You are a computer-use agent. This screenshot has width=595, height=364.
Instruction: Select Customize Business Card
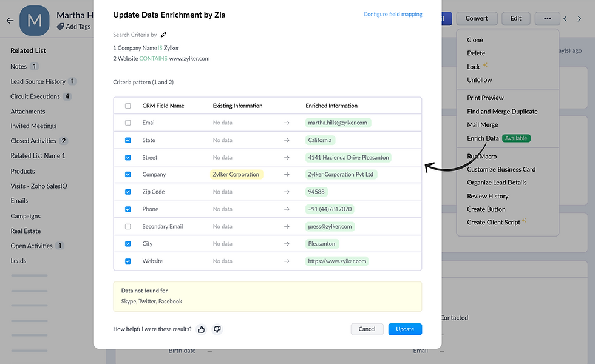pos(501,169)
